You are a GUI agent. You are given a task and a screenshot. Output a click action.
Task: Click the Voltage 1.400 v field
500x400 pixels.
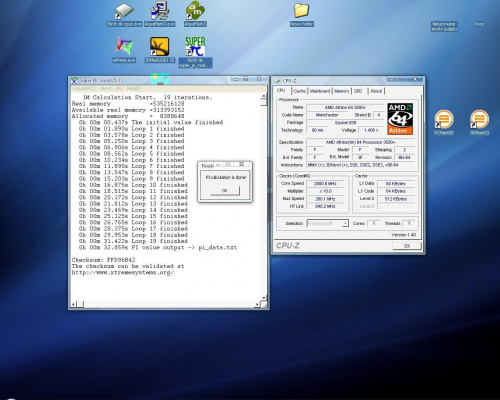[371, 130]
